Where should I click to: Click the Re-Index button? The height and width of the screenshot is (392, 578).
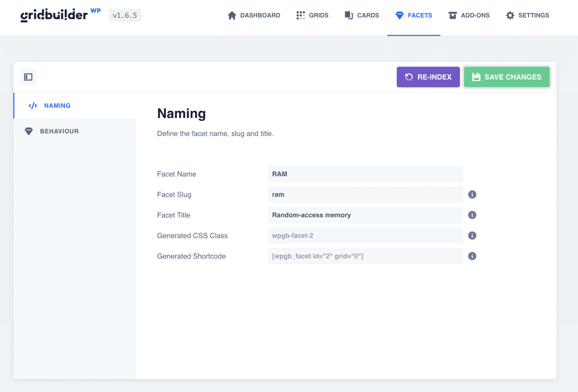(428, 77)
